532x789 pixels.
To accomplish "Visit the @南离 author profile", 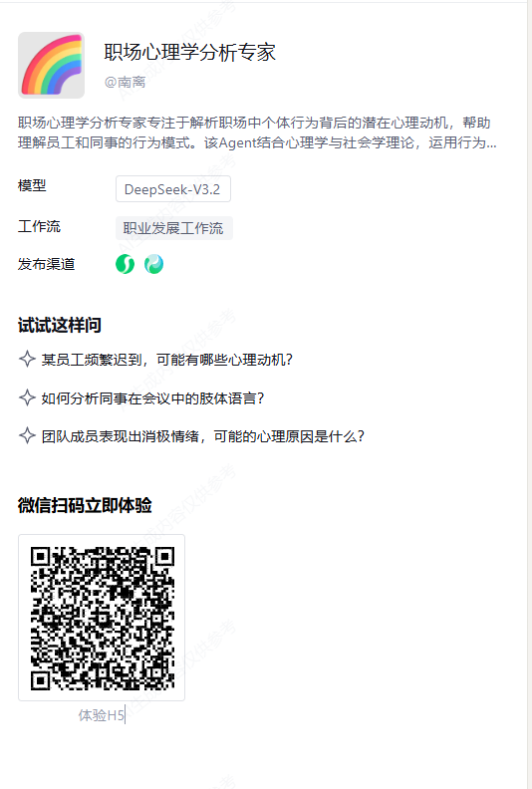I will 125,82.
